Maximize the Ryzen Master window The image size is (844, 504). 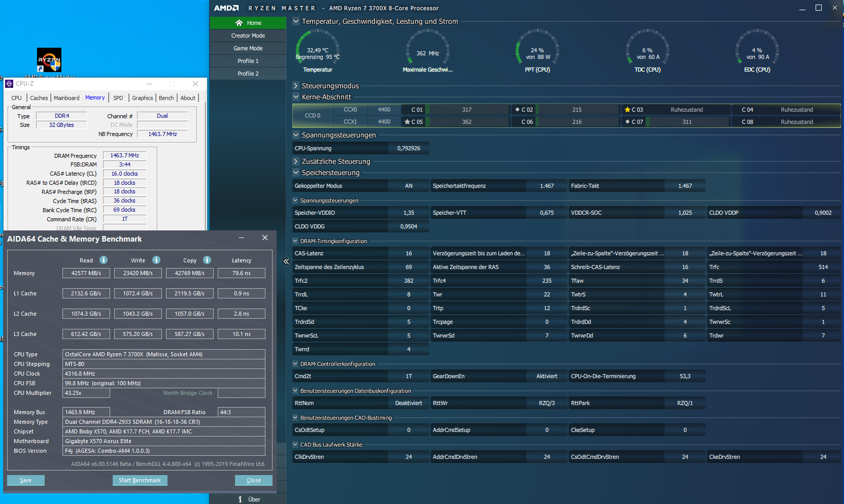(x=819, y=8)
